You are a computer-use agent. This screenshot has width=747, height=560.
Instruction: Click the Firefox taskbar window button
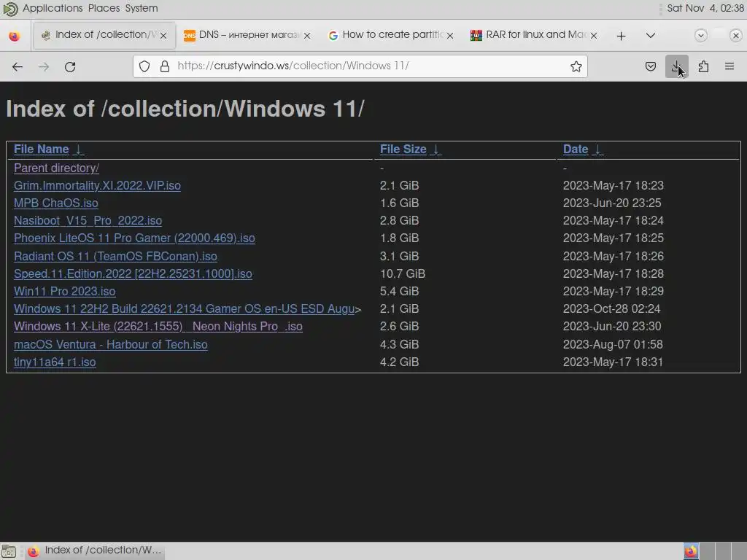pos(94,551)
